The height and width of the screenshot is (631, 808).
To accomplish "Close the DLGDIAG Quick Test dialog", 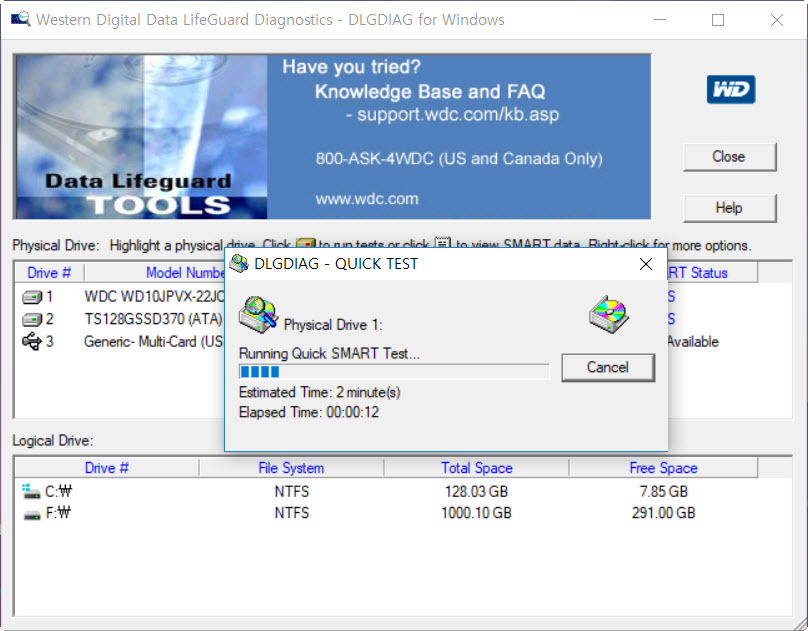I will click(x=646, y=264).
